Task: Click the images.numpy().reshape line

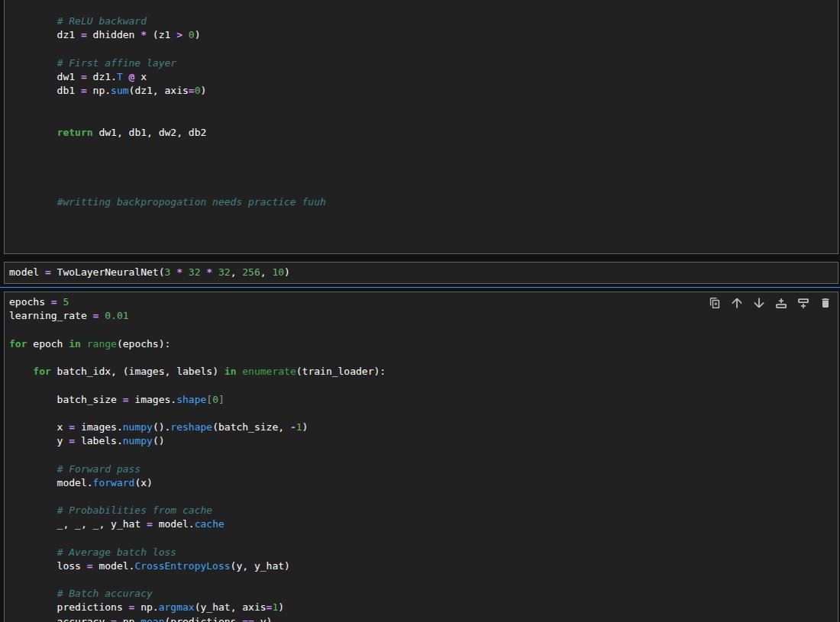Action: (x=183, y=427)
